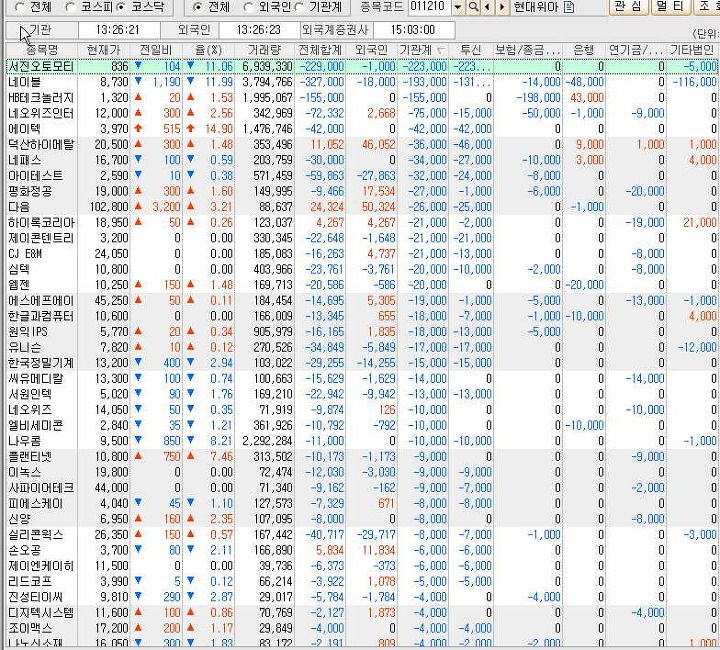Image resolution: width=720 pixels, height=650 pixels.
Task: Select the 한국정밀기계 stock row
Action: 362,363
